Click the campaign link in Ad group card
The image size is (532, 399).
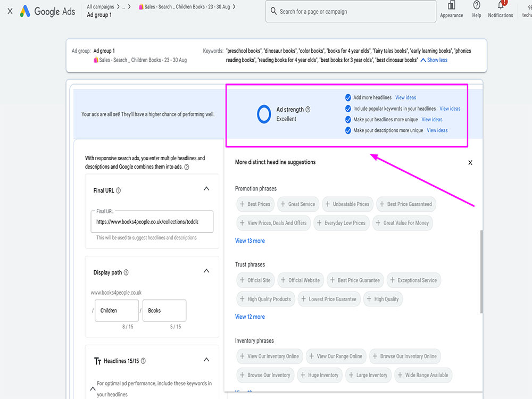click(x=140, y=60)
